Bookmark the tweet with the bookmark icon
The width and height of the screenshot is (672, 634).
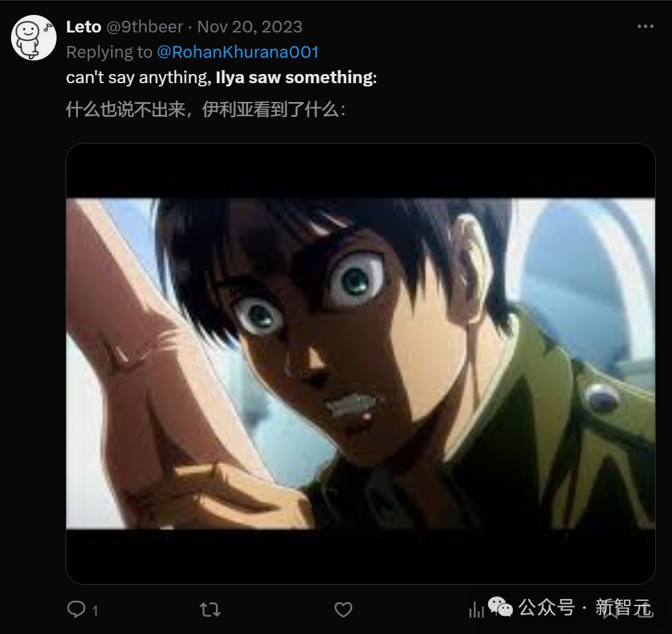point(611,611)
